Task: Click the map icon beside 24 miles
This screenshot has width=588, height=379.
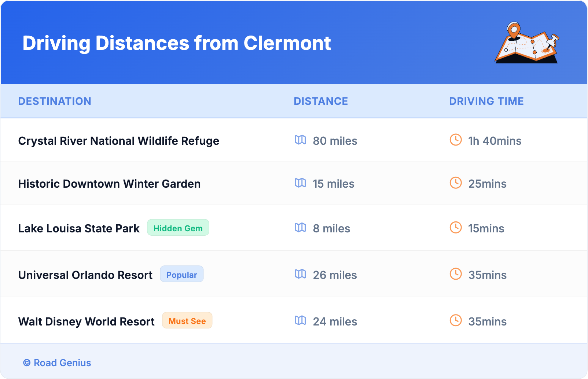Action: pyautogui.click(x=300, y=321)
